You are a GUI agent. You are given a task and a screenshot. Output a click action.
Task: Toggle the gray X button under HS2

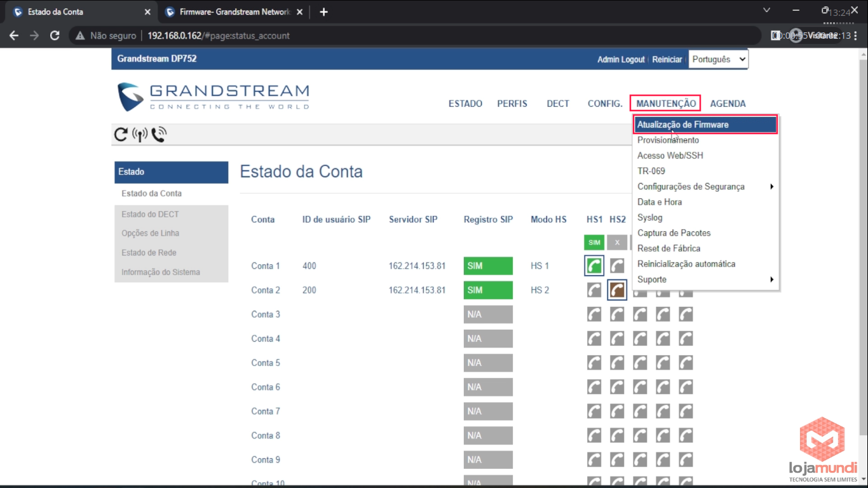click(x=617, y=242)
